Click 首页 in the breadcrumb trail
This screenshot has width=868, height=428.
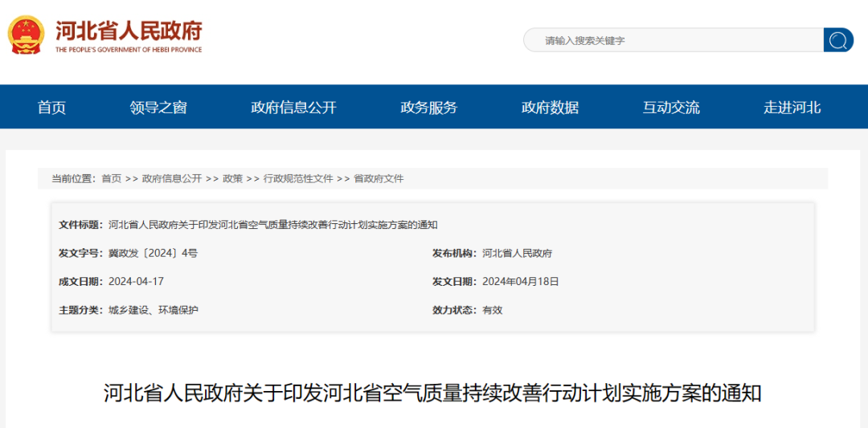111,178
